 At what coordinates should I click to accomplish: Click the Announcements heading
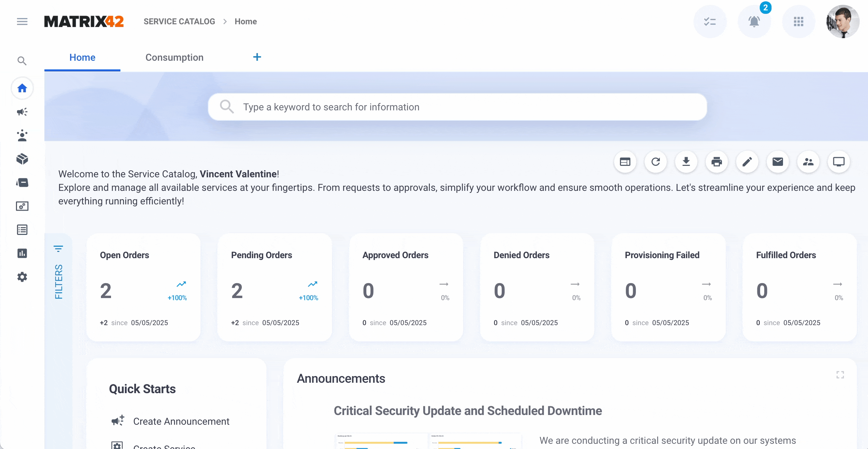point(341,379)
